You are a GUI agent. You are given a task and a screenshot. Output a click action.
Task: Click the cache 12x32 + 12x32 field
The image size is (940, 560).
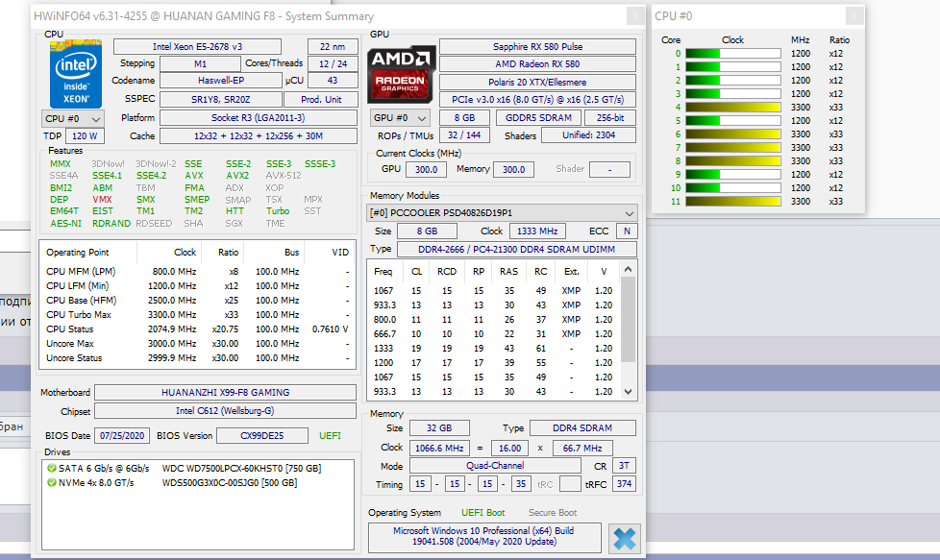click(x=259, y=136)
